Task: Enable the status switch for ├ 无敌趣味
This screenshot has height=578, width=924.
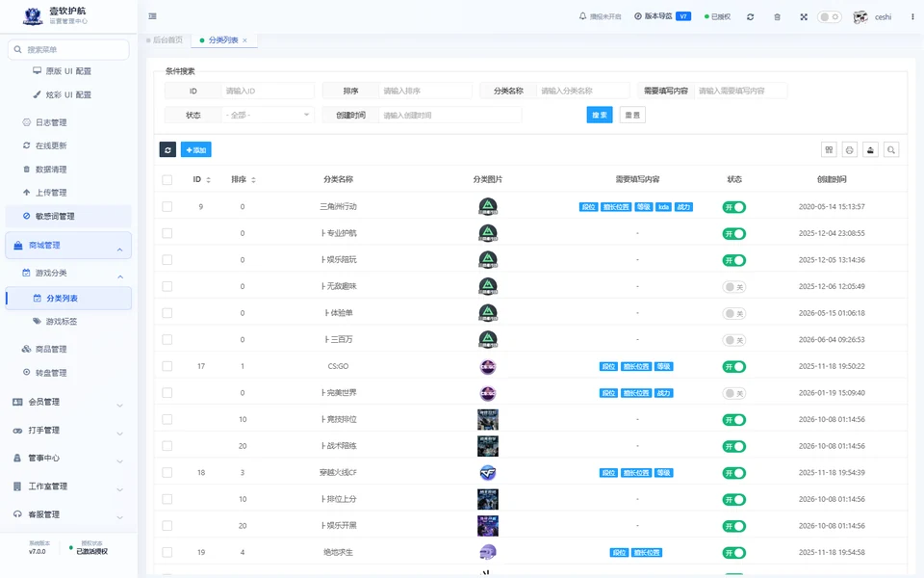Action: 734,287
